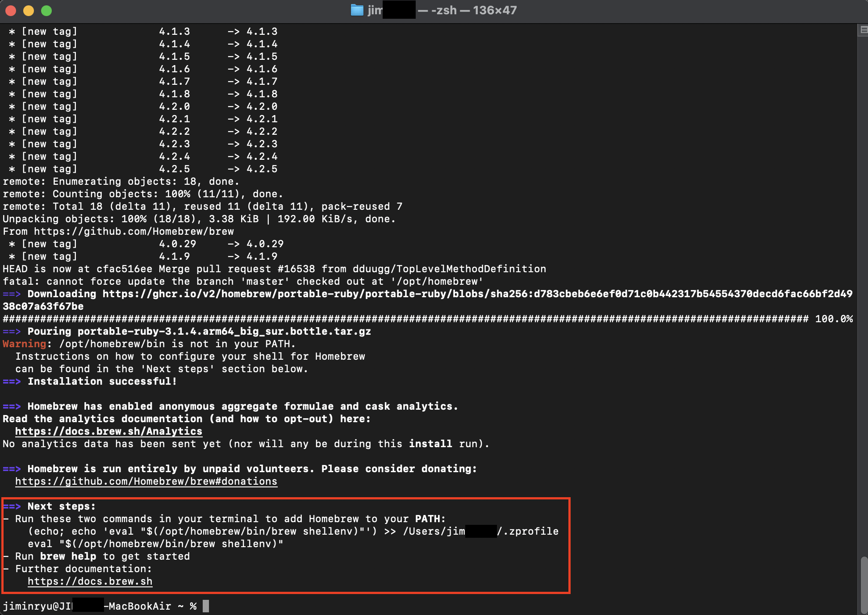
Task: Click the red 'Warning' text
Action: pyautogui.click(x=24, y=344)
